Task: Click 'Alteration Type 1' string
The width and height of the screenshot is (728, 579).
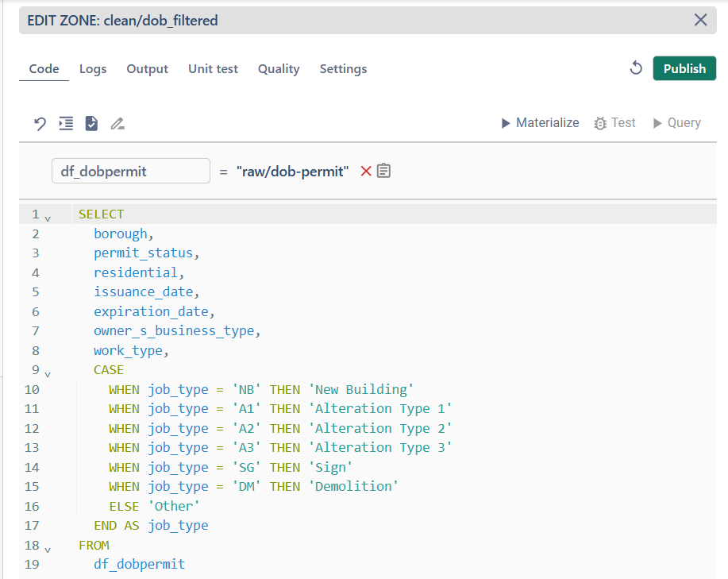Action: click(x=380, y=408)
